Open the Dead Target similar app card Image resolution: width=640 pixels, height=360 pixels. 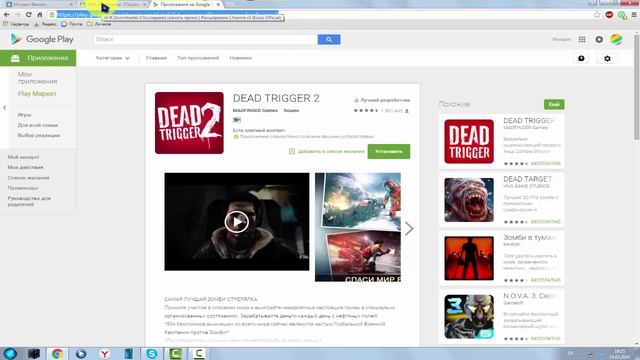tap(502, 200)
